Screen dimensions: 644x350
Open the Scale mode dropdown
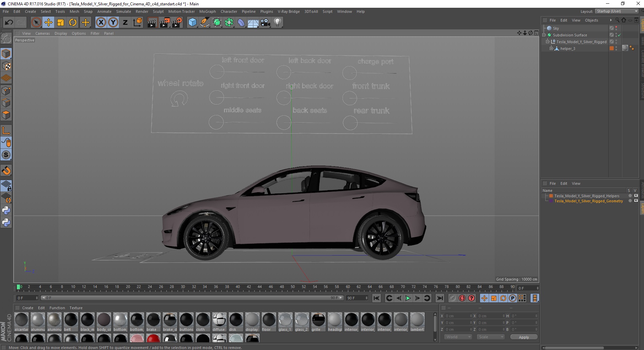(490, 337)
